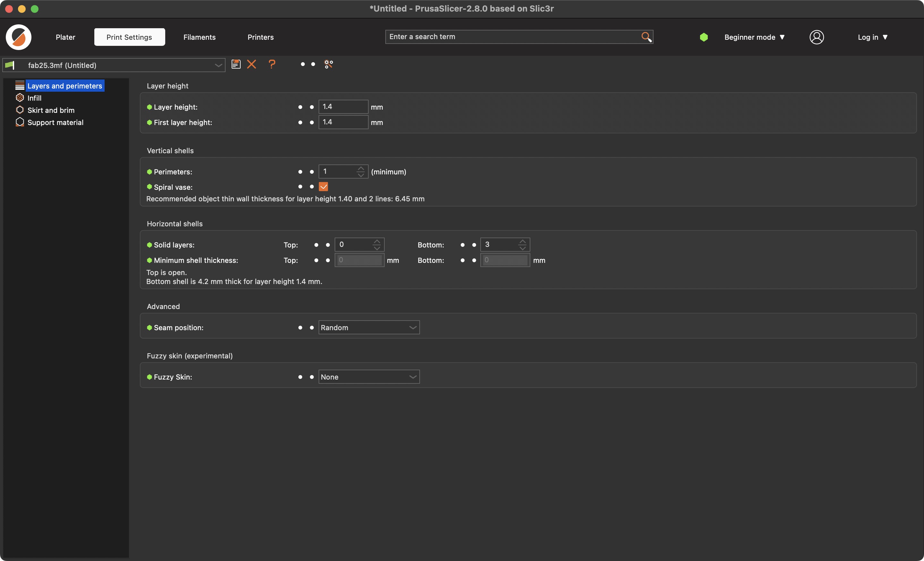
Task: Switch to the Plater tab
Action: (65, 37)
